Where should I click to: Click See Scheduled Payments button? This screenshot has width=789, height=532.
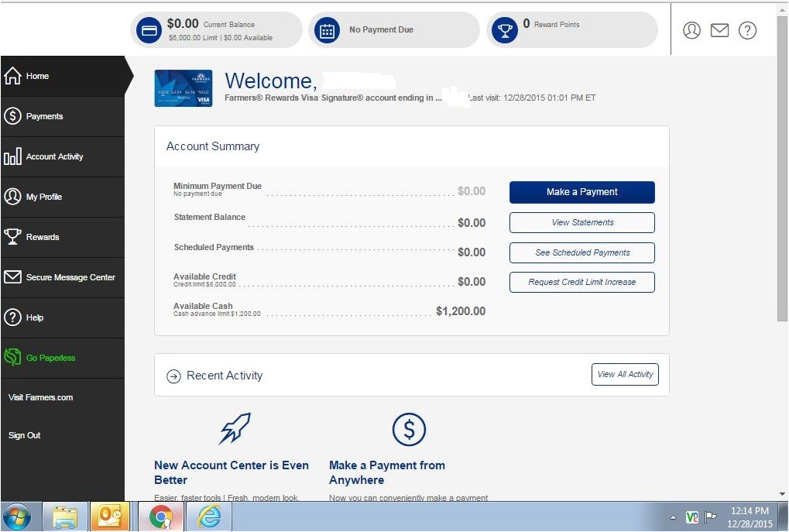point(582,252)
